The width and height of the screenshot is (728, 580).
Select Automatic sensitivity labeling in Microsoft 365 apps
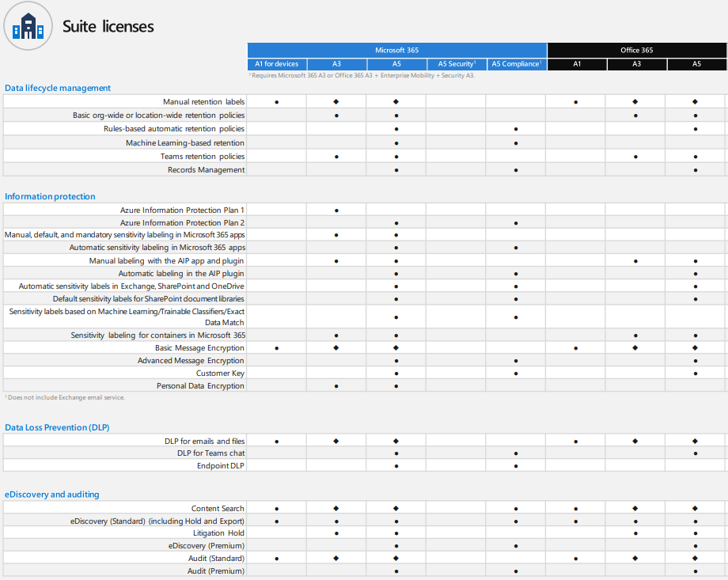click(x=157, y=248)
